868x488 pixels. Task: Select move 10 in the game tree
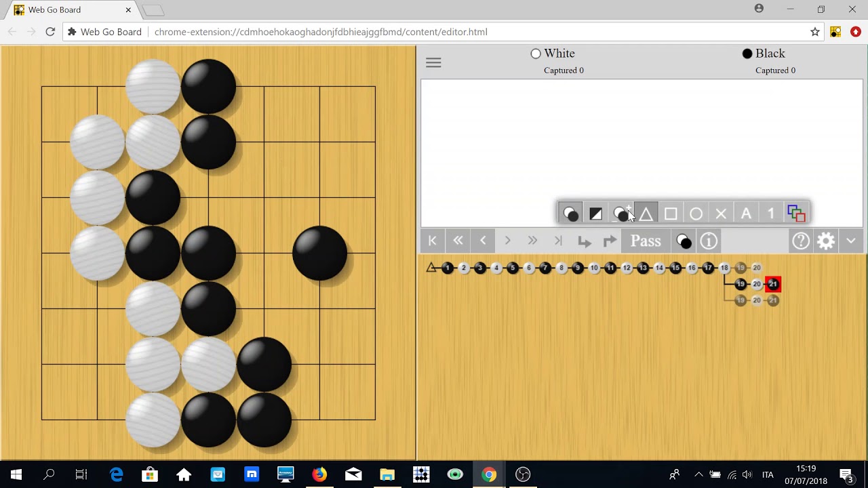point(594,268)
